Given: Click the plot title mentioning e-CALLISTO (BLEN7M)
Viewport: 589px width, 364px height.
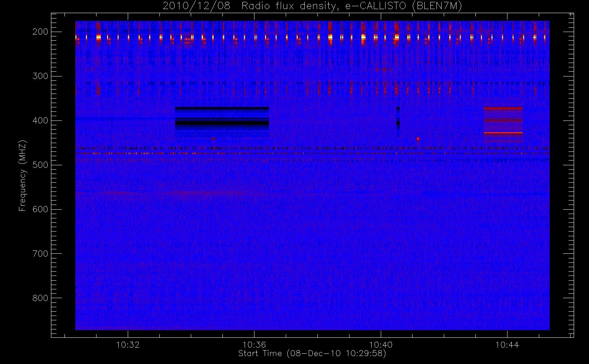Looking at the screenshot, I should pos(312,6).
